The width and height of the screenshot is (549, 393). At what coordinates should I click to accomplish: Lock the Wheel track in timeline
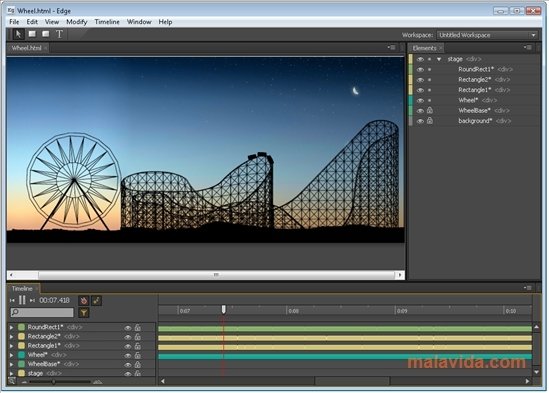coord(138,355)
